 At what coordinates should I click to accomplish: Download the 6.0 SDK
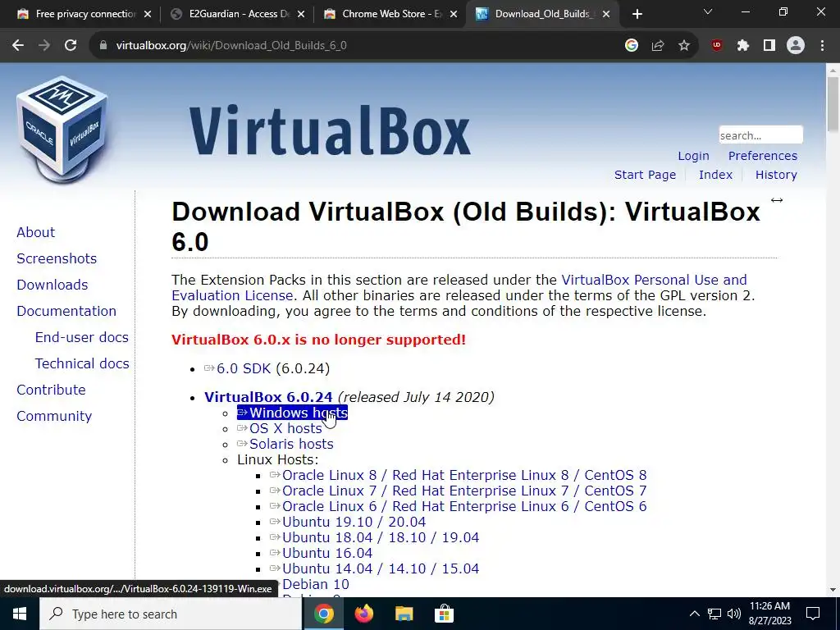237,368
